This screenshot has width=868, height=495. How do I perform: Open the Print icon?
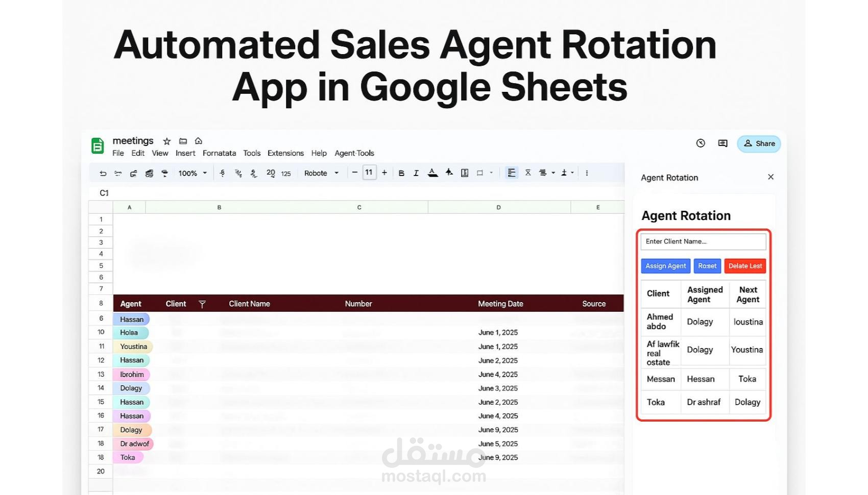[x=133, y=173]
